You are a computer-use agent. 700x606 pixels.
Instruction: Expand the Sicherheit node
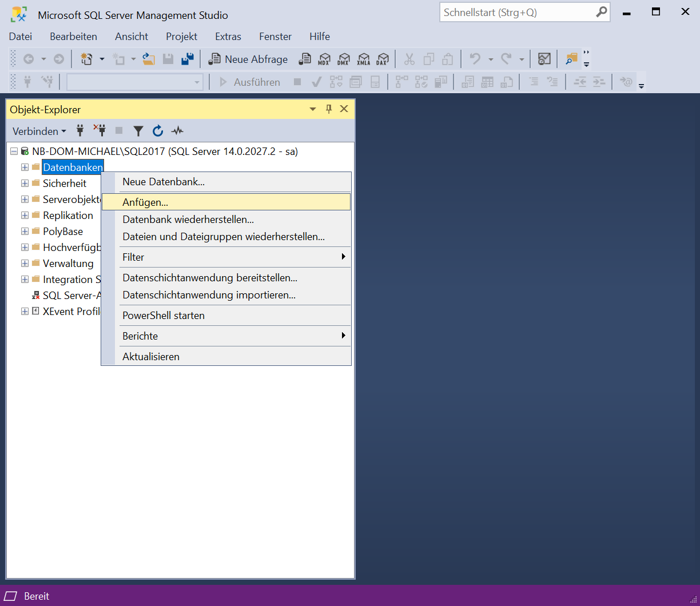pos(25,184)
